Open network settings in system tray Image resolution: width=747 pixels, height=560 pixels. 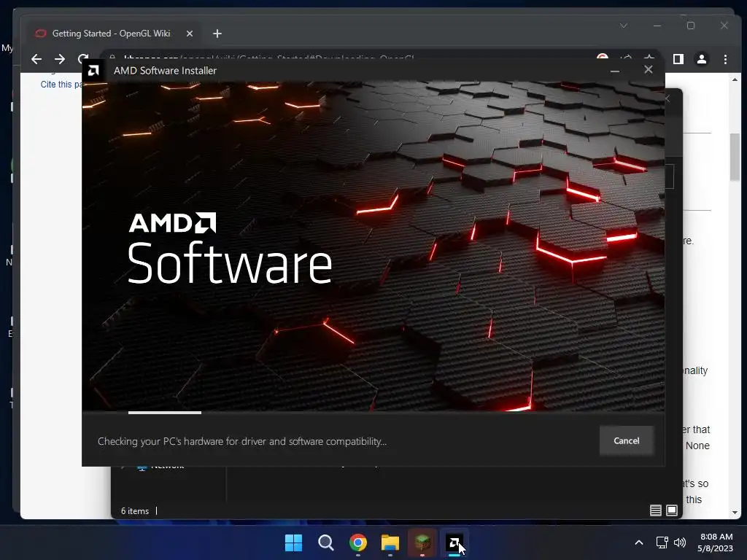[x=662, y=542]
